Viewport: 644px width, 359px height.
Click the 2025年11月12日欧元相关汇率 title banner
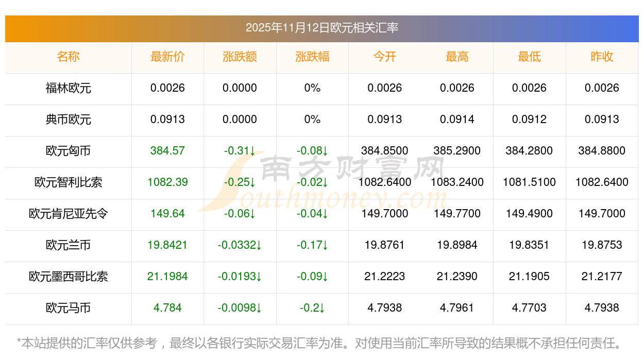click(321, 28)
